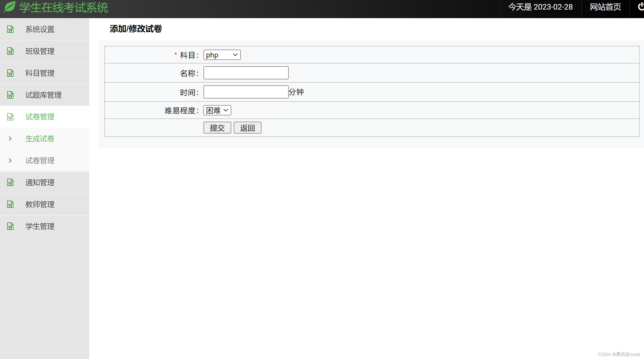Click the document icon beside 系统设置
The image size is (644, 359).
[x=10, y=29]
